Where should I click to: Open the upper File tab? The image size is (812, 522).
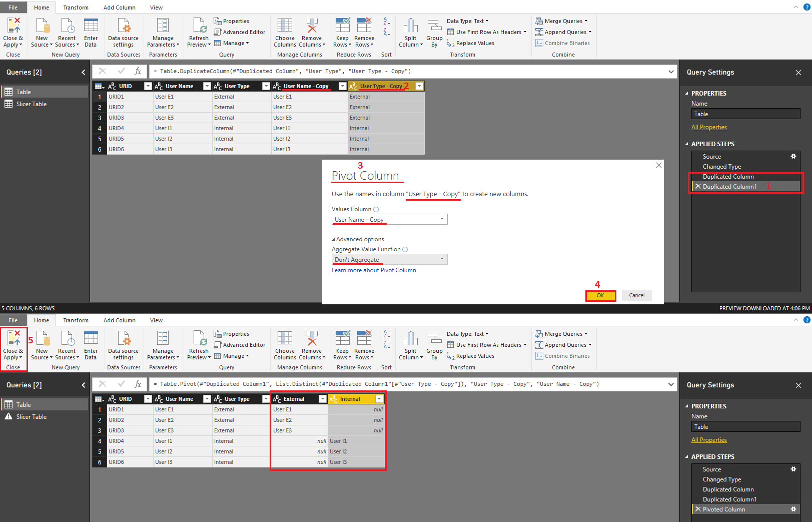[x=13, y=8]
